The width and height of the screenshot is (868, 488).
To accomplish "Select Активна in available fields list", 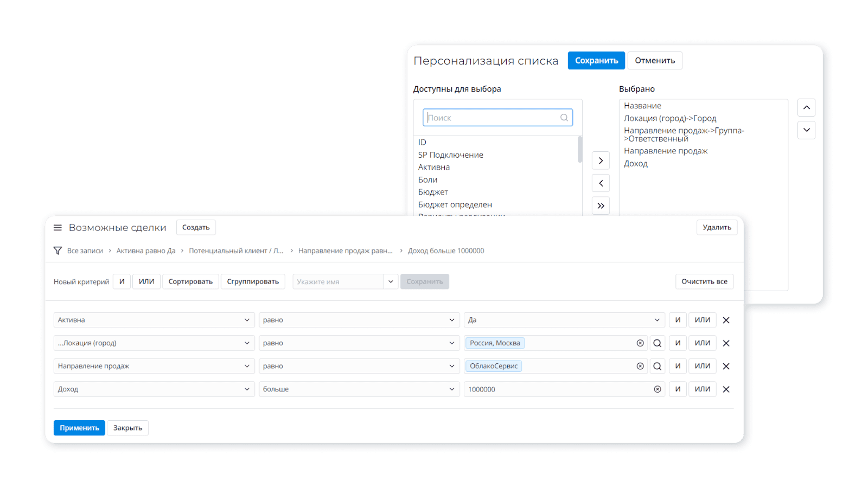I will tap(433, 167).
